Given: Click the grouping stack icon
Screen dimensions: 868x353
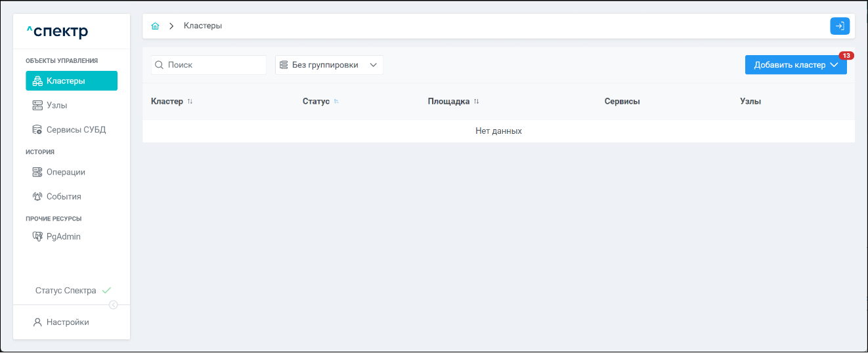Looking at the screenshot, I should pos(284,65).
